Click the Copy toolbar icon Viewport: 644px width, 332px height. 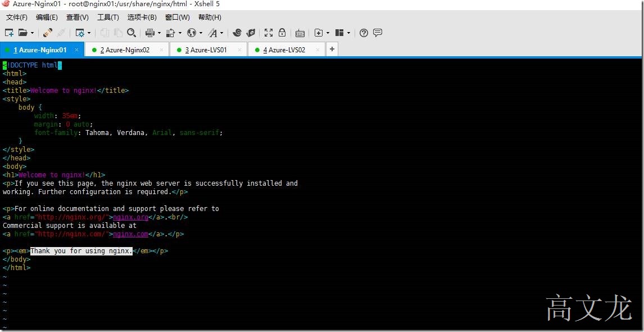[x=105, y=33]
